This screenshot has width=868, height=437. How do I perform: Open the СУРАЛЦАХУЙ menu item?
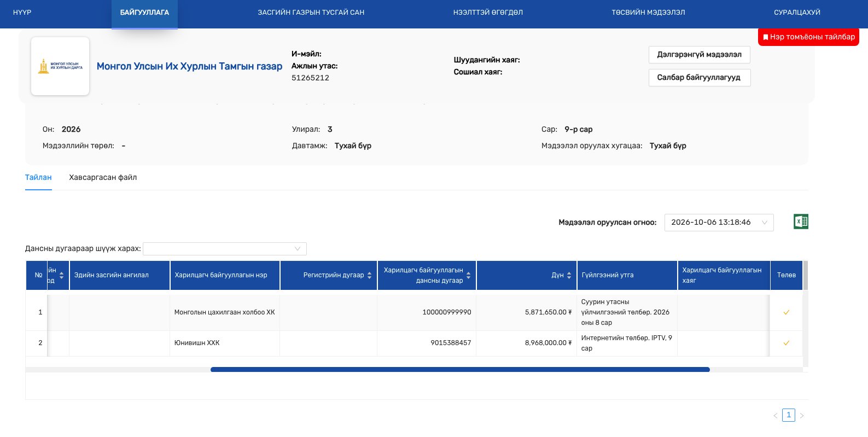[x=797, y=12]
